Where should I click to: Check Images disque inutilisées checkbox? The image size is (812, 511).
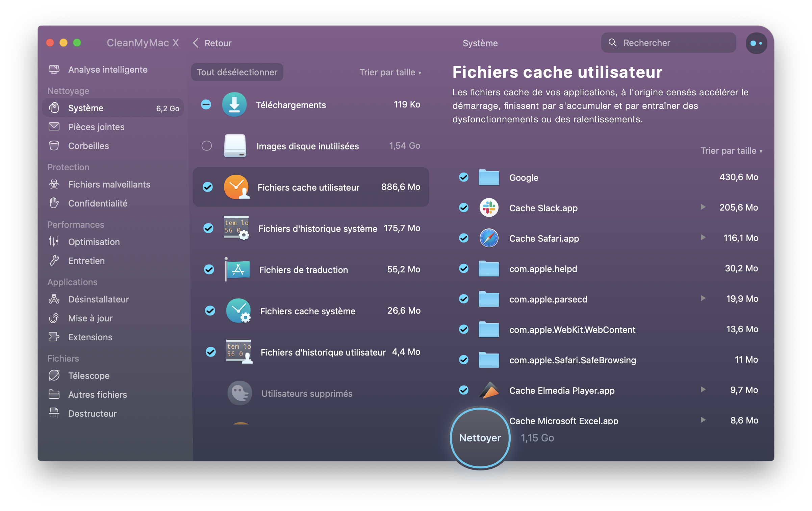[207, 146]
